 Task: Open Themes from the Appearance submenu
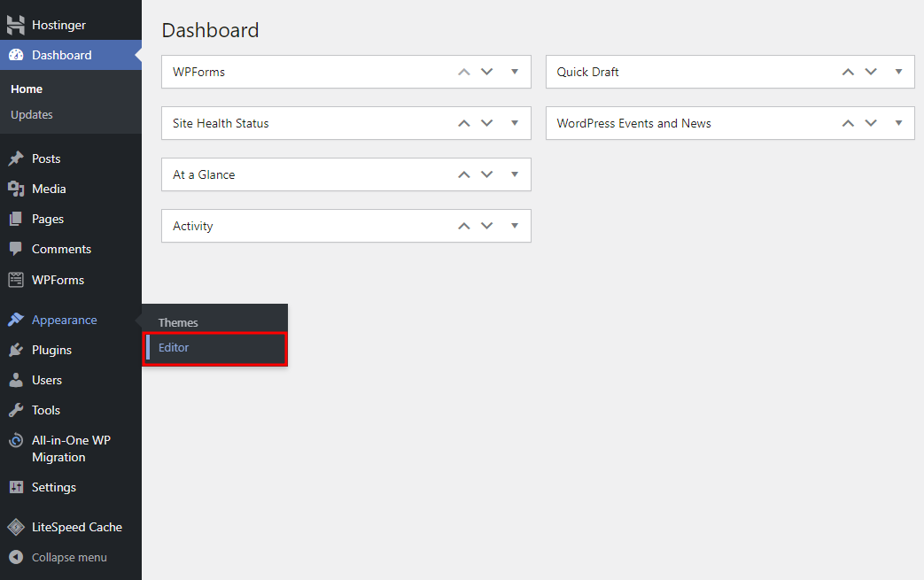pyautogui.click(x=177, y=322)
